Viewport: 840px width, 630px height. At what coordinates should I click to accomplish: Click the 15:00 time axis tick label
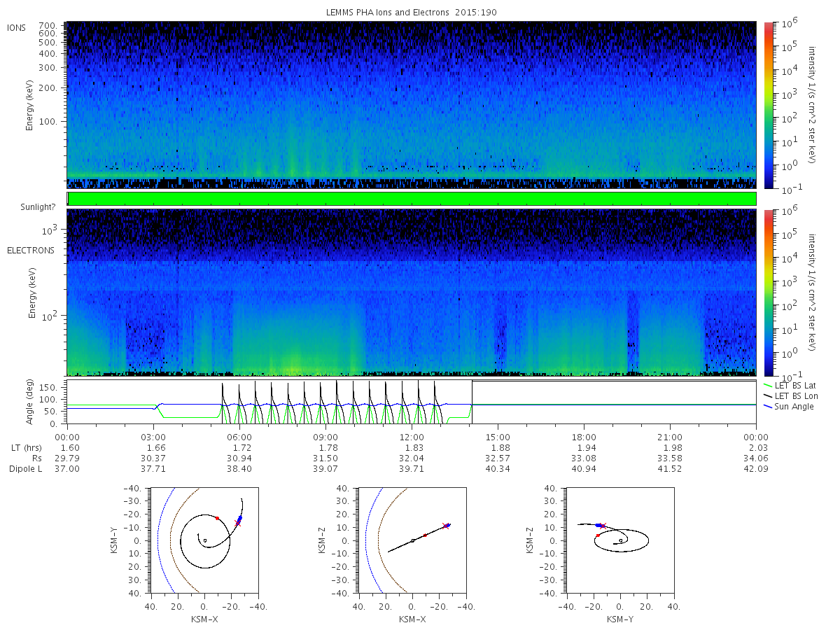pos(498,437)
